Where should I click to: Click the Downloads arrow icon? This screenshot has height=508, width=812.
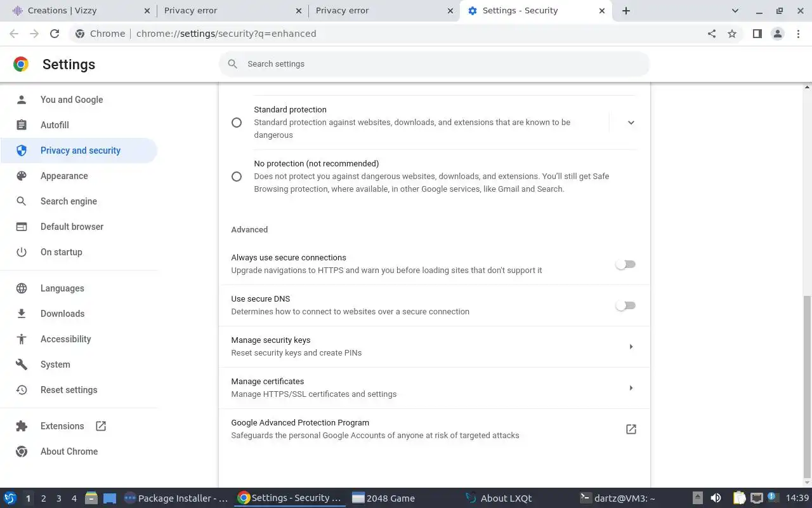[x=22, y=314]
